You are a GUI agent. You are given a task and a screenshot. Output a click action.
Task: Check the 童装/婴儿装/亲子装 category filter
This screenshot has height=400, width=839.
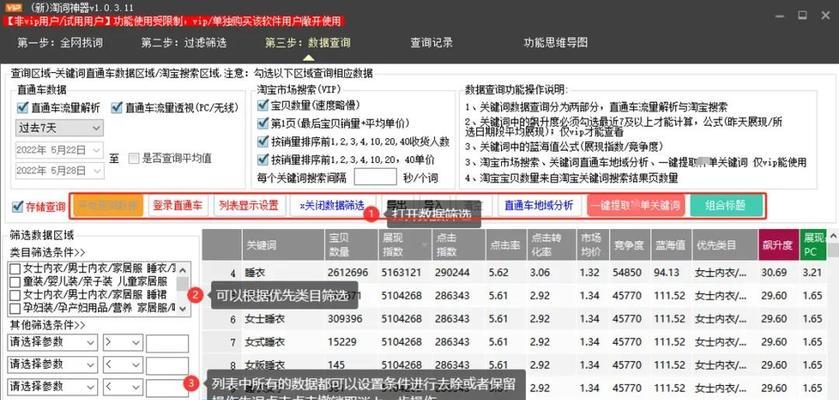click(x=15, y=281)
